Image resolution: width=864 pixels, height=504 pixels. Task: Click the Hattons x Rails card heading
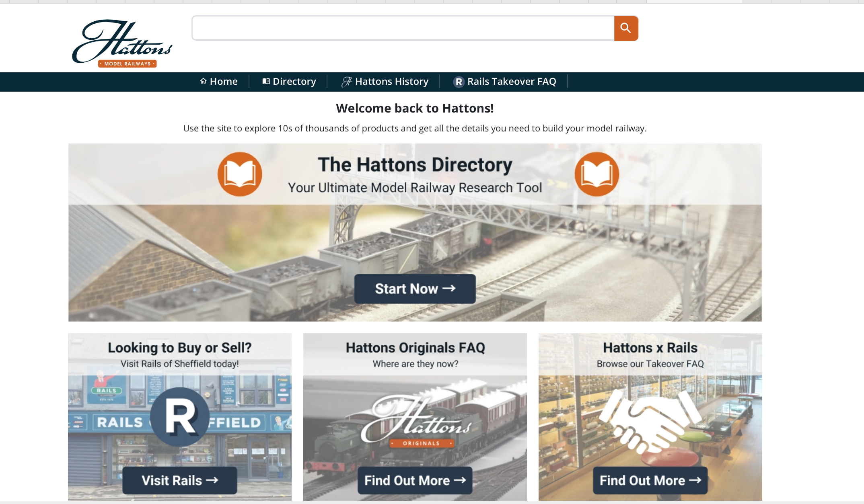(x=650, y=348)
